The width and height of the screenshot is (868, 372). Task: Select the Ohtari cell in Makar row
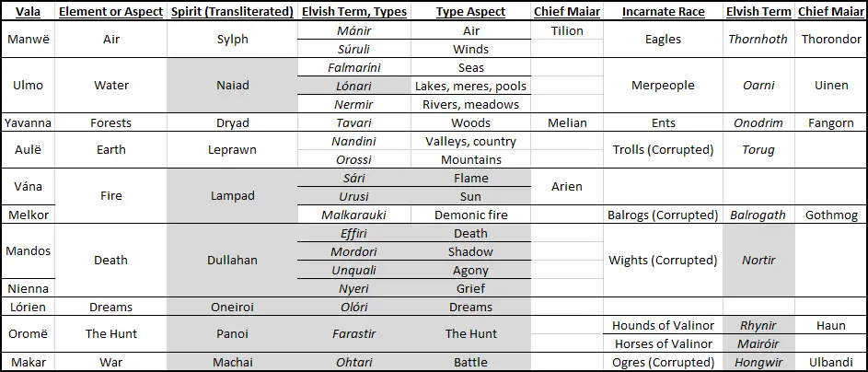pos(354,362)
